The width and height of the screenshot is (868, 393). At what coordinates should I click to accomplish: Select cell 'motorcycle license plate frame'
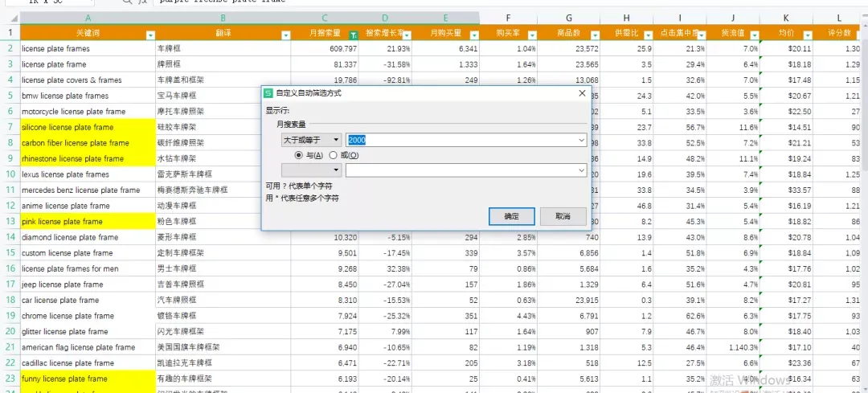(x=88, y=111)
